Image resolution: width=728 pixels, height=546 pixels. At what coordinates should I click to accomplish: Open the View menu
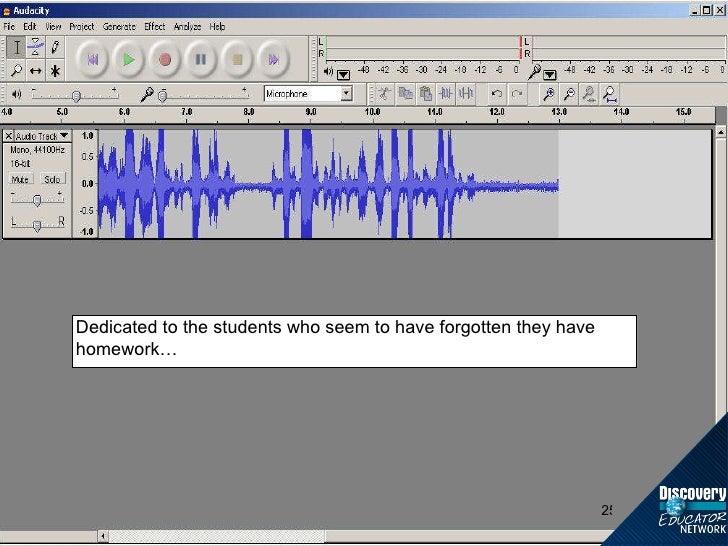(53, 26)
